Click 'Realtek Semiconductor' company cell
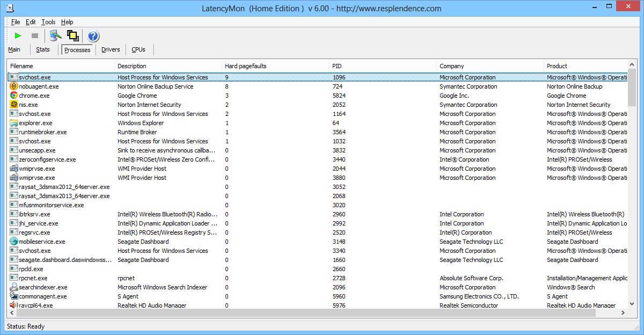 (469, 305)
